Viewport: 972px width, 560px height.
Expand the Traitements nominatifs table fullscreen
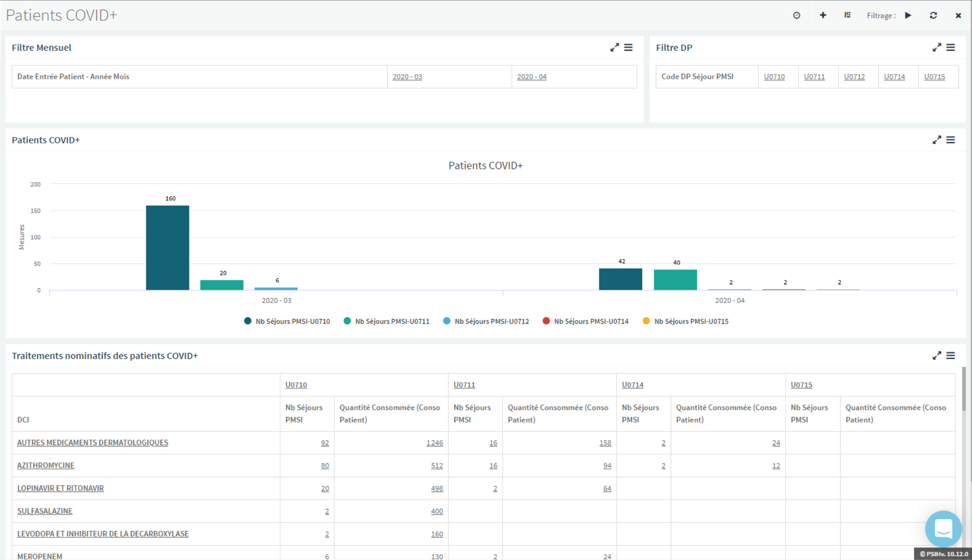[936, 356]
